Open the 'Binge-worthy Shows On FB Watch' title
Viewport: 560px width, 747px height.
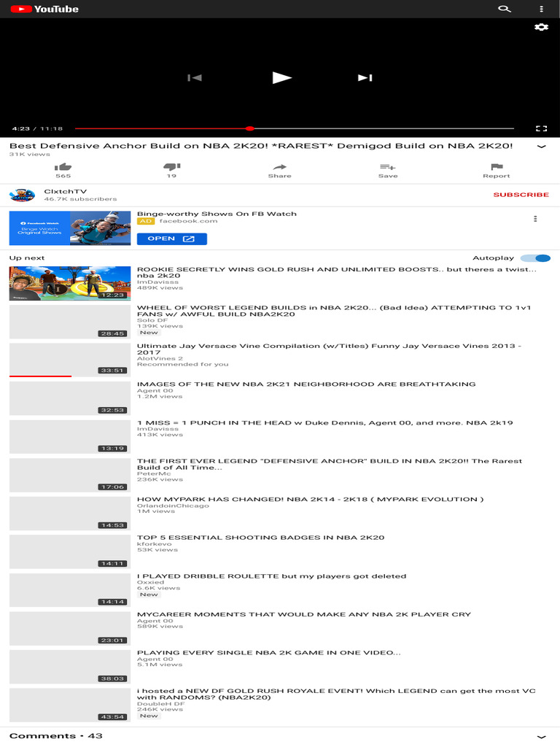(217, 214)
